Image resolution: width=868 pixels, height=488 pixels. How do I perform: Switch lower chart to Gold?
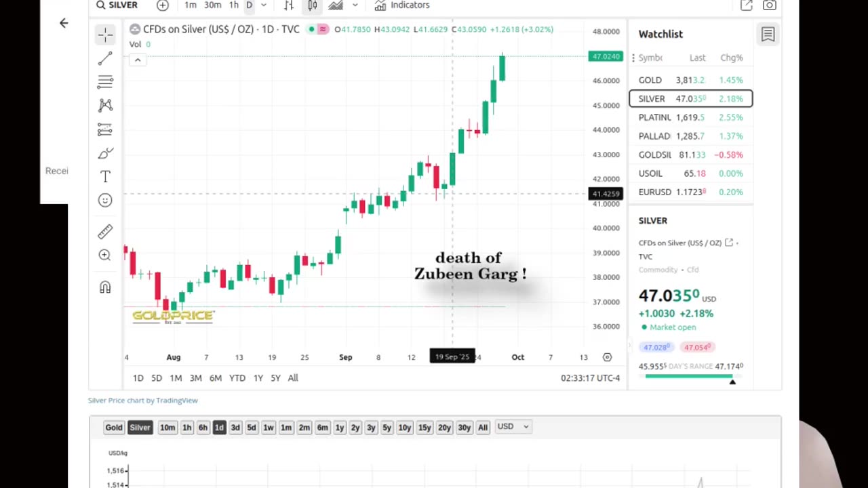pos(114,428)
